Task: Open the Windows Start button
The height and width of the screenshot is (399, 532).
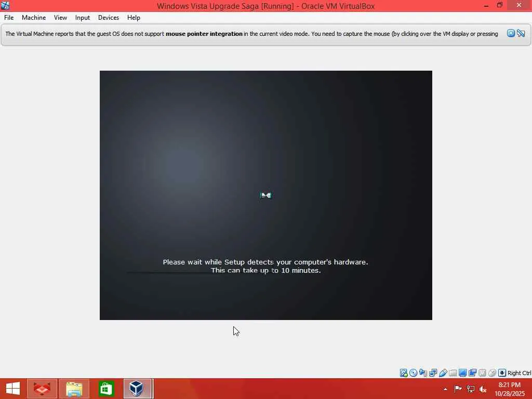Action: 13,389
